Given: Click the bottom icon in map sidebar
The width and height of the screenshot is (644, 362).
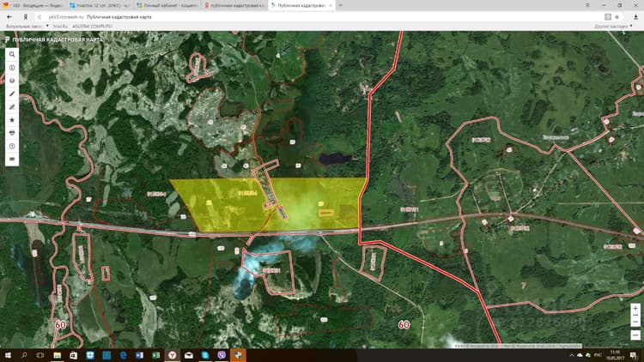Looking at the screenshot, I should coord(12,159).
